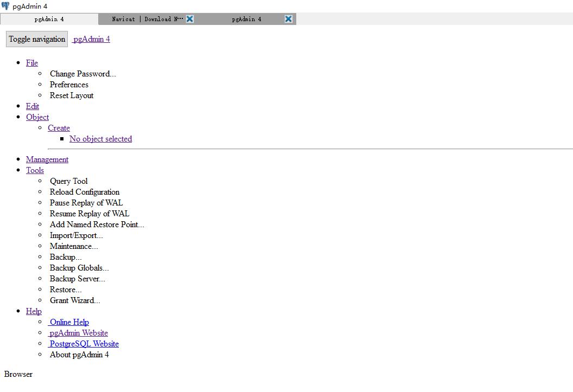573x392 pixels.
Task: Select the Backup... item
Action: (66, 258)
